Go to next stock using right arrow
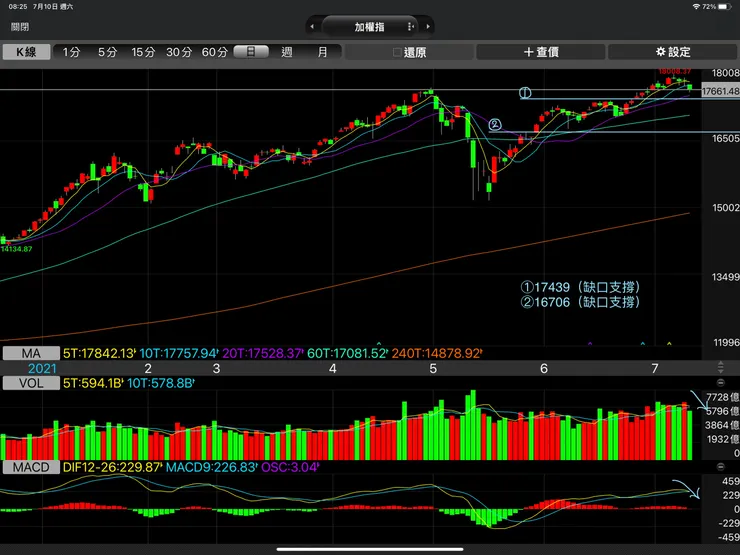The height and width of the screenshot is (555, 740). [428, 27]
